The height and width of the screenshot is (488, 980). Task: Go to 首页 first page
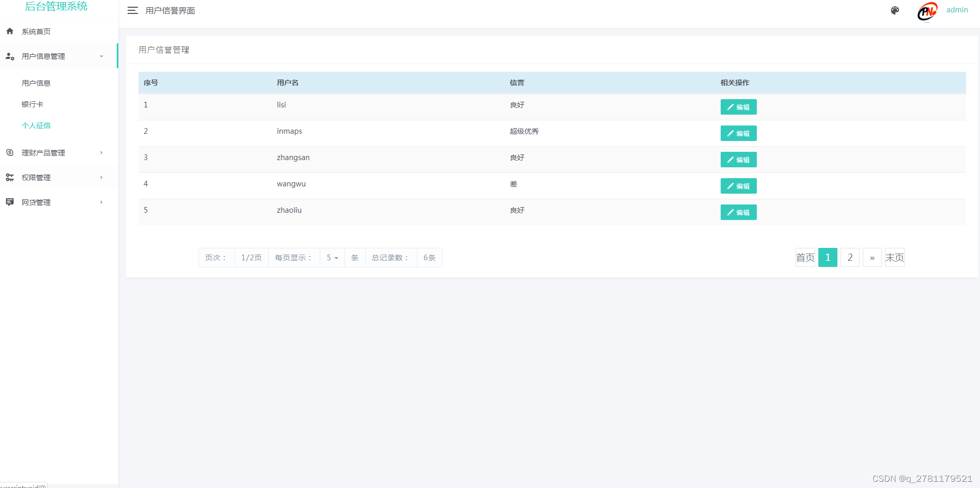click(805, 257)
